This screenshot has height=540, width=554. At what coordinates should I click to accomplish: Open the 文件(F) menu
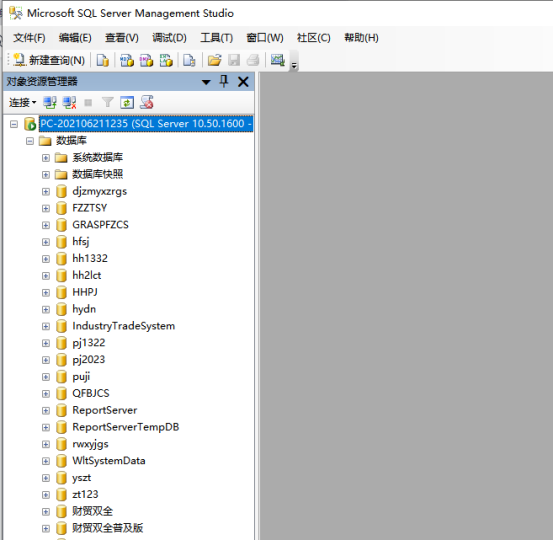[x=29, y=38]
